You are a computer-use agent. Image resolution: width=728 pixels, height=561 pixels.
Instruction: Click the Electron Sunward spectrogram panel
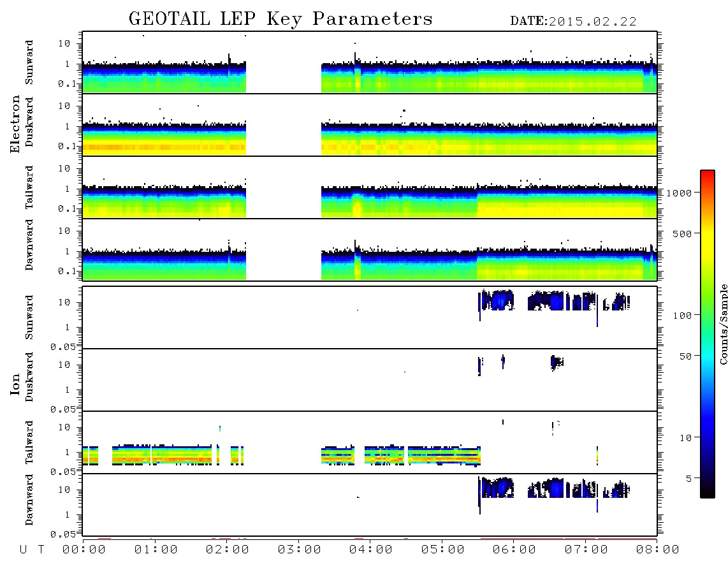[370, 62]
